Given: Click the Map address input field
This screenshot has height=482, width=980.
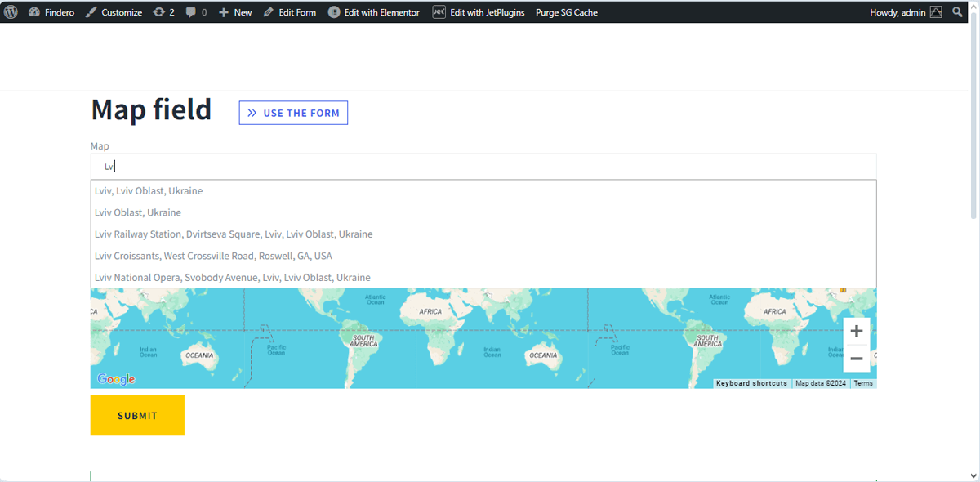Looking at the screenshot, I should (482, 167).
